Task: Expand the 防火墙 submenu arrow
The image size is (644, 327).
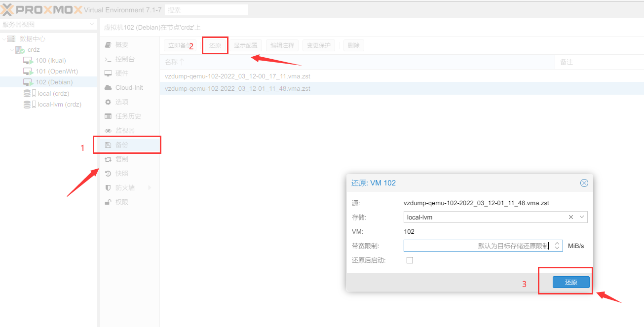Action: (150, 188)
